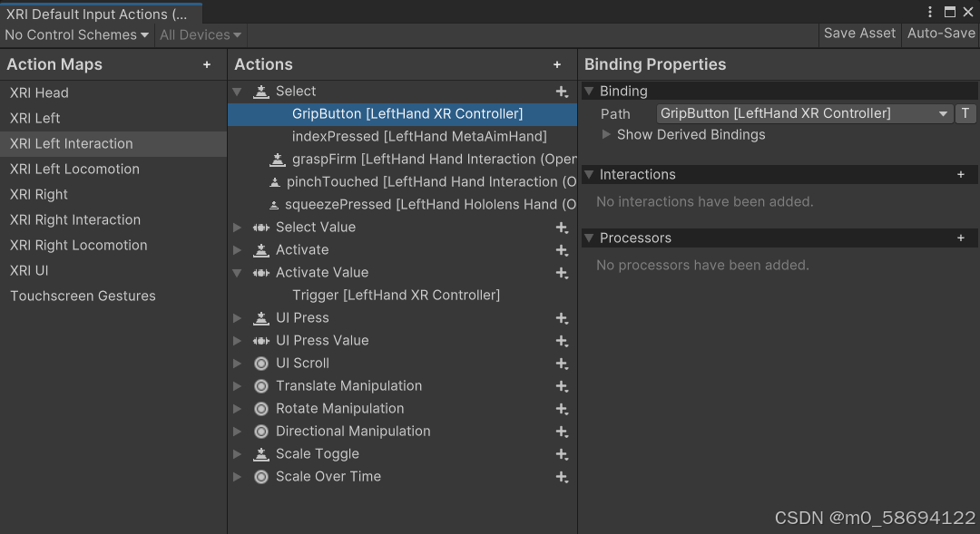Expand the UI Press action
980x534 pixels.
(x=238, y=317)
